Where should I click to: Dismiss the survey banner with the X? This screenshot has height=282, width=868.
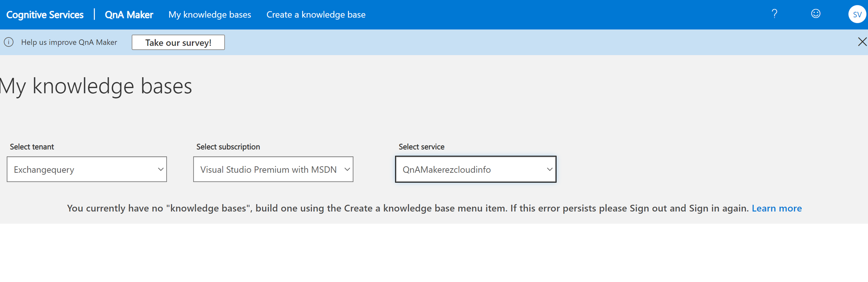click(x=862, y=42)
